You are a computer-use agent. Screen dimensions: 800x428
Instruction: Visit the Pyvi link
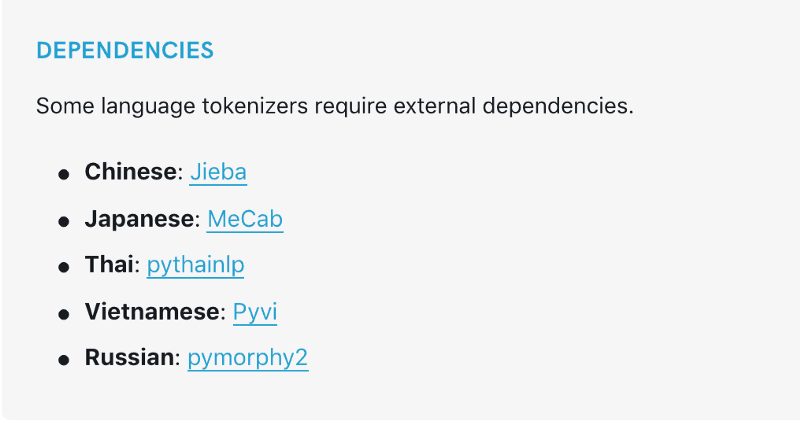pyautogui.click(x=254, y=312)
